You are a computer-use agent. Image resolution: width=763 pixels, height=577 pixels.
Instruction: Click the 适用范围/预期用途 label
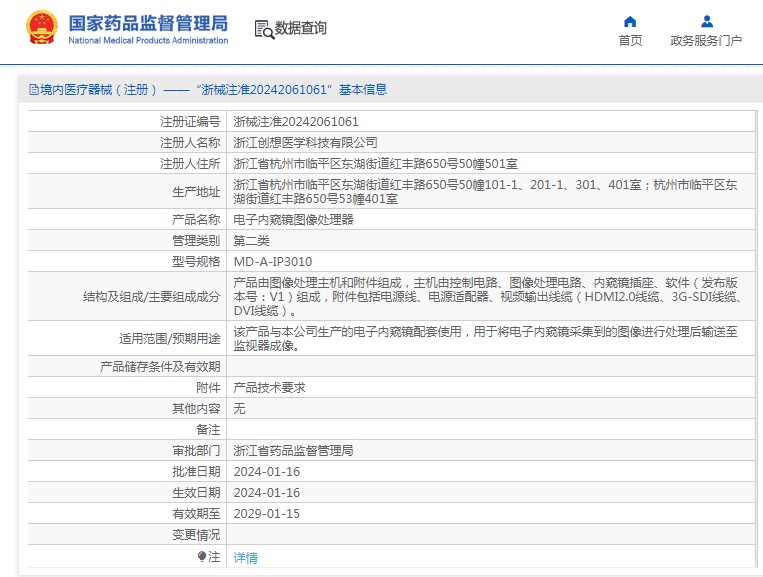pyautogui.click(x=170, y=339)
